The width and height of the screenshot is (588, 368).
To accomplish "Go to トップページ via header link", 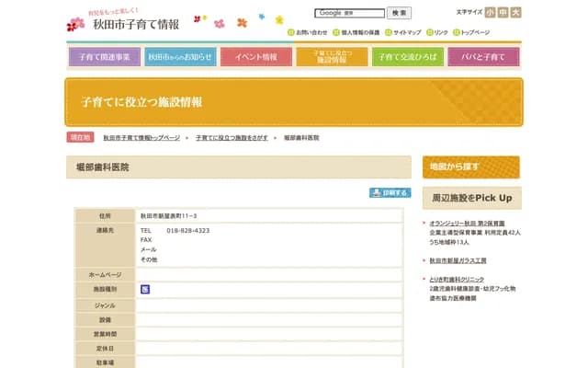I will 474,32.
